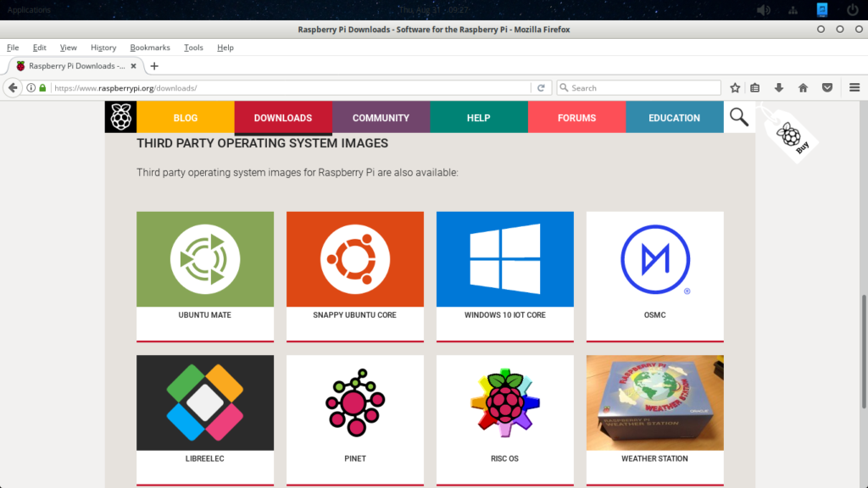Go to the BLOG section
The image size is (868, 488).
point(186,117)
